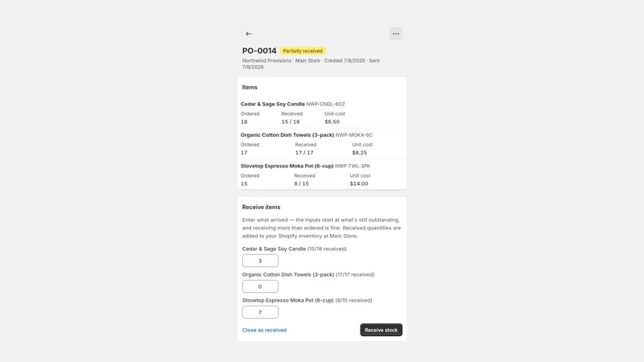This screenshot has height=362, width=644.
Task: Click the 8 / 15 received value
Action: (301, 184)
